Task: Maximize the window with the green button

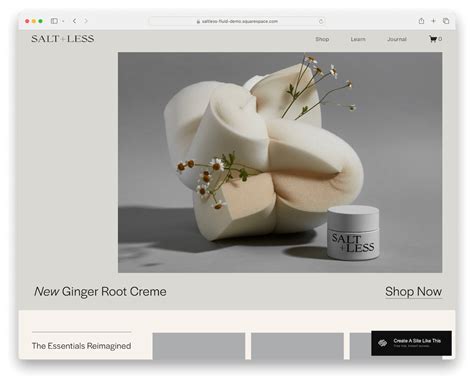Action: 40,21
